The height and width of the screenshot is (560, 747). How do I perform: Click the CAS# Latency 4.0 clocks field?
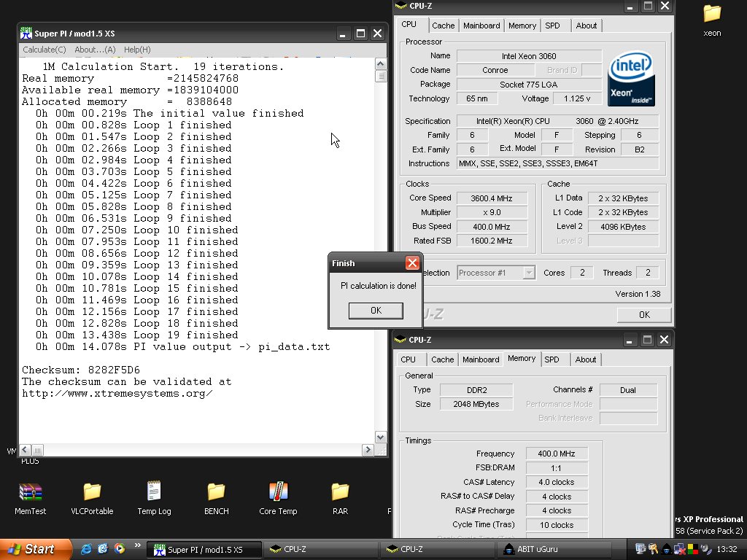pos(557,482)
